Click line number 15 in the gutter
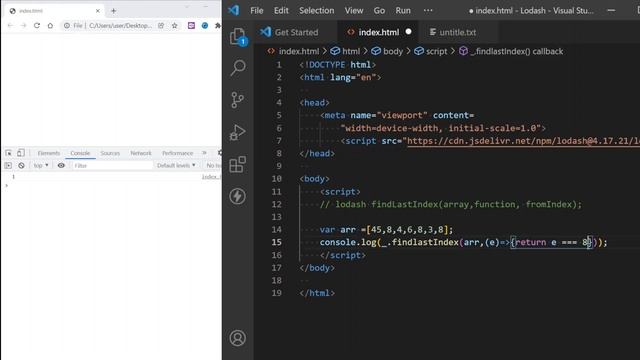Image resolution: width=640 pixels, height=360 pixels. (x=277, y=242)
